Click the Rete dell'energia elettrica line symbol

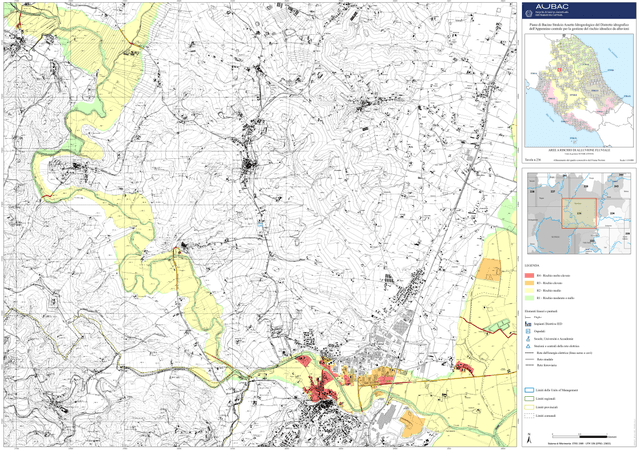tap(529, 353)
